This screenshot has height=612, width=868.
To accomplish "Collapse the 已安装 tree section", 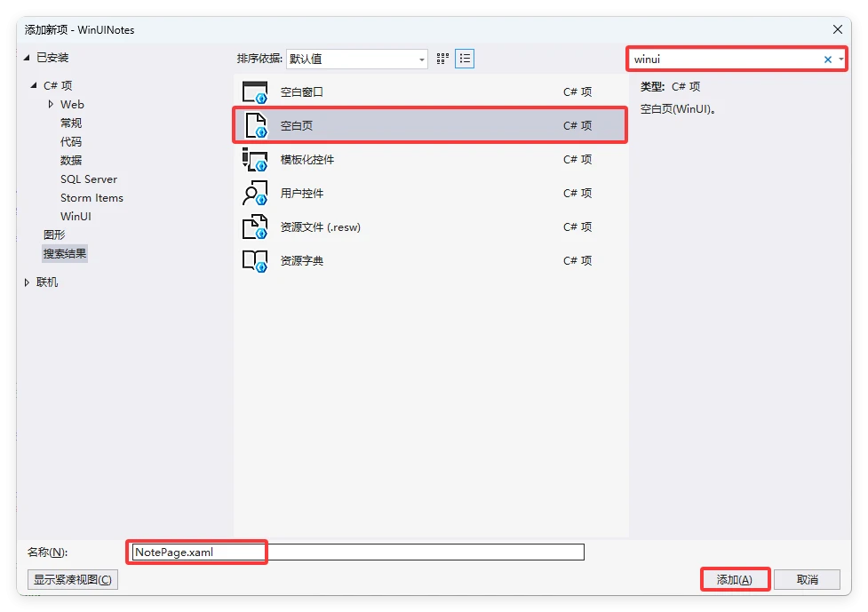I will 27,58.
